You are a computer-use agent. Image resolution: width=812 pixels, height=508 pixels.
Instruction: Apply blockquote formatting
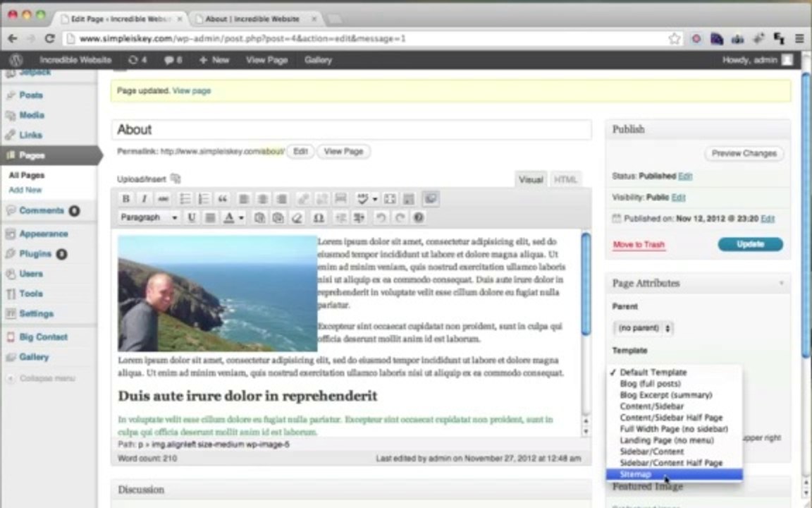tap(223, 198)
